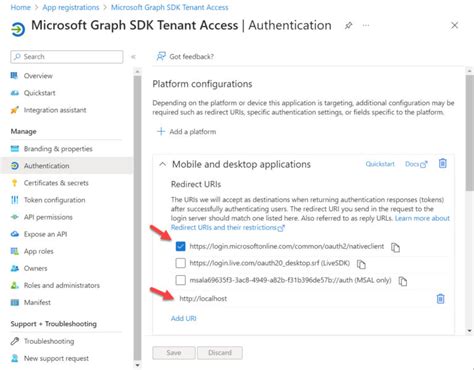Click the App roles icon
The image size is (474, 370).
15,251
